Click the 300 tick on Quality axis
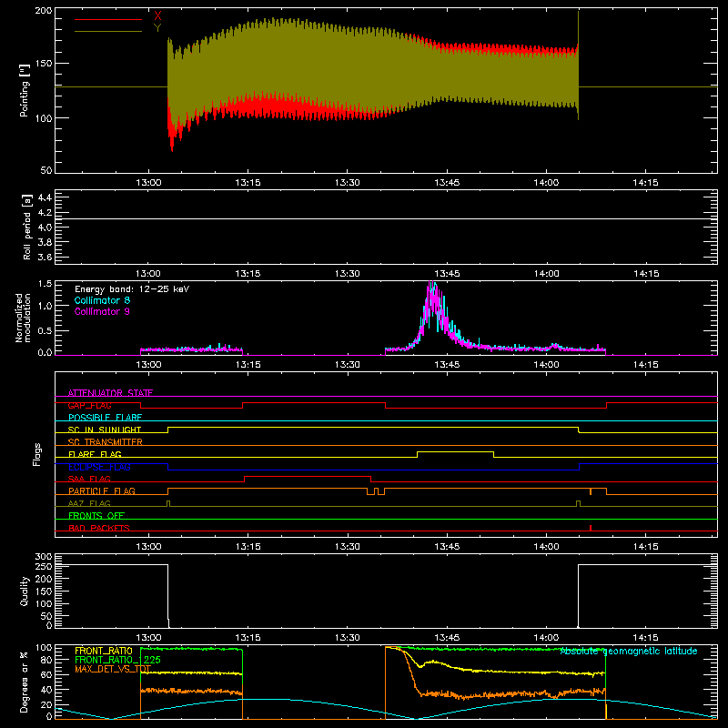This screenshot has width=728, height=728. [43, 557]
